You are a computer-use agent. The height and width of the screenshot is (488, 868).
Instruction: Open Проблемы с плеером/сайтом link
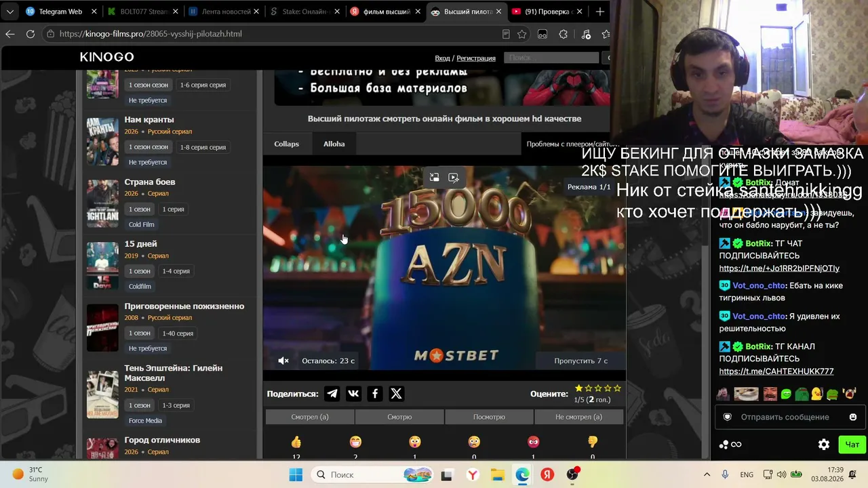574,144
